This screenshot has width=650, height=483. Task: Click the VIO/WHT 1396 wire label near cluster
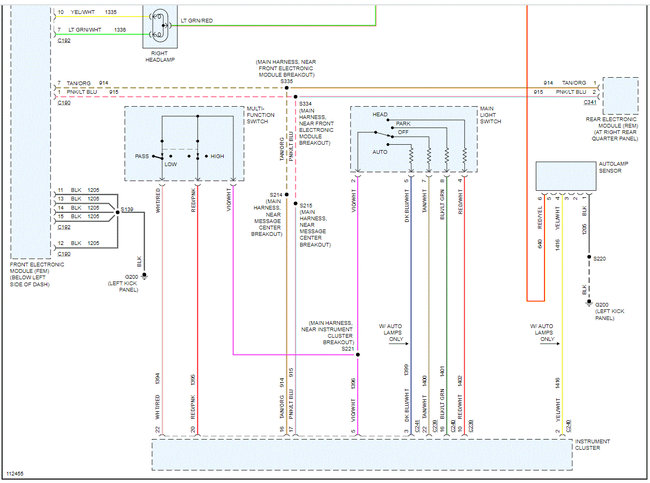pos(353,400)
